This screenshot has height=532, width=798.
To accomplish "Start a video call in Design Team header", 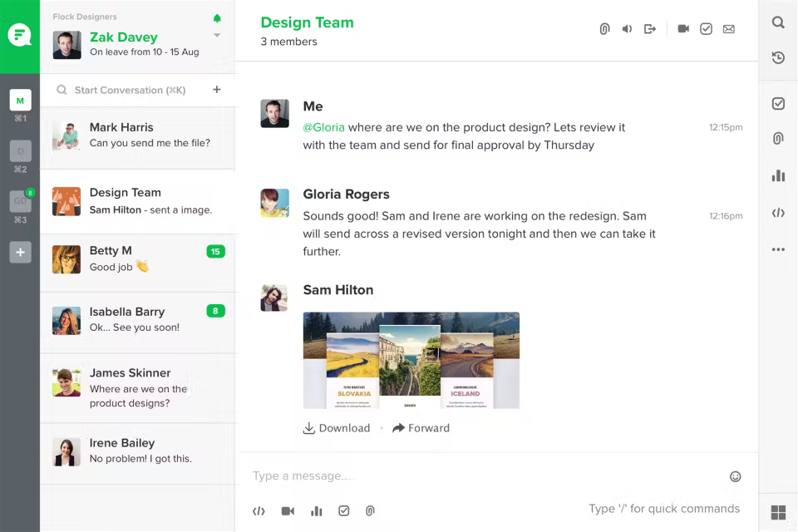I will 683,29.
